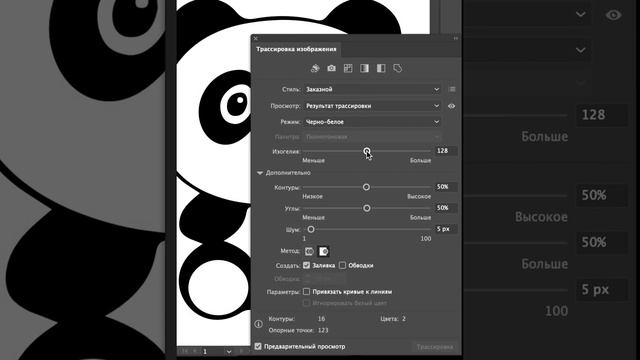Collapse the panel with the double-arrow icon
Image resolution: width=640 pixels, height=360 pixels.
coord(456,38)
